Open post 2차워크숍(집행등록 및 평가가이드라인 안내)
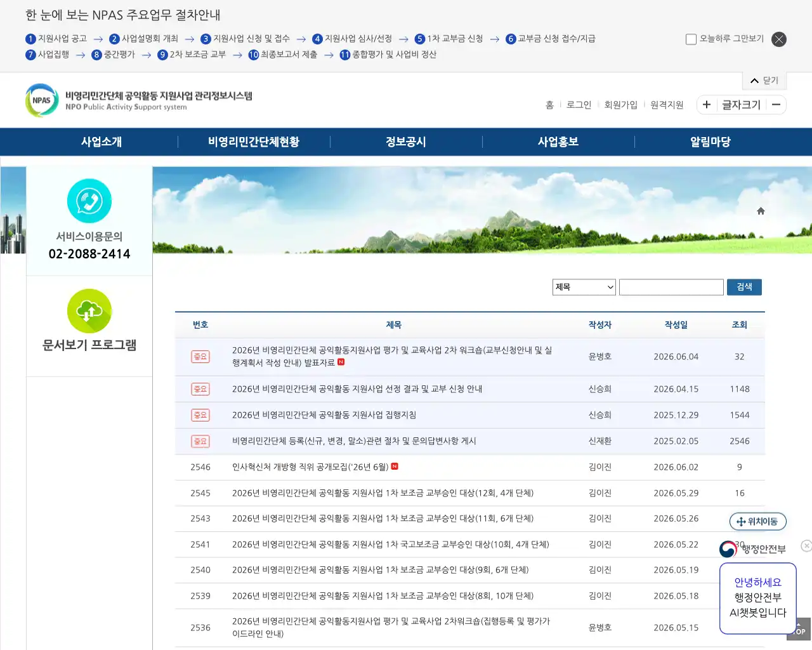 tap(391, 628)
